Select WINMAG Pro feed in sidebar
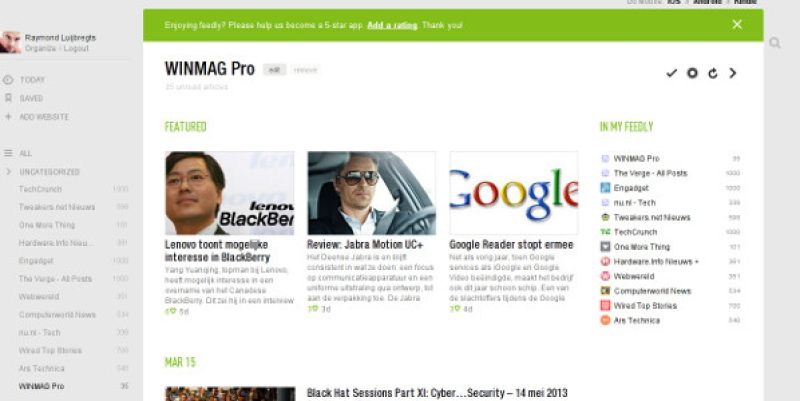The height and width of the screenshot is (401, 800). point(41,386)
